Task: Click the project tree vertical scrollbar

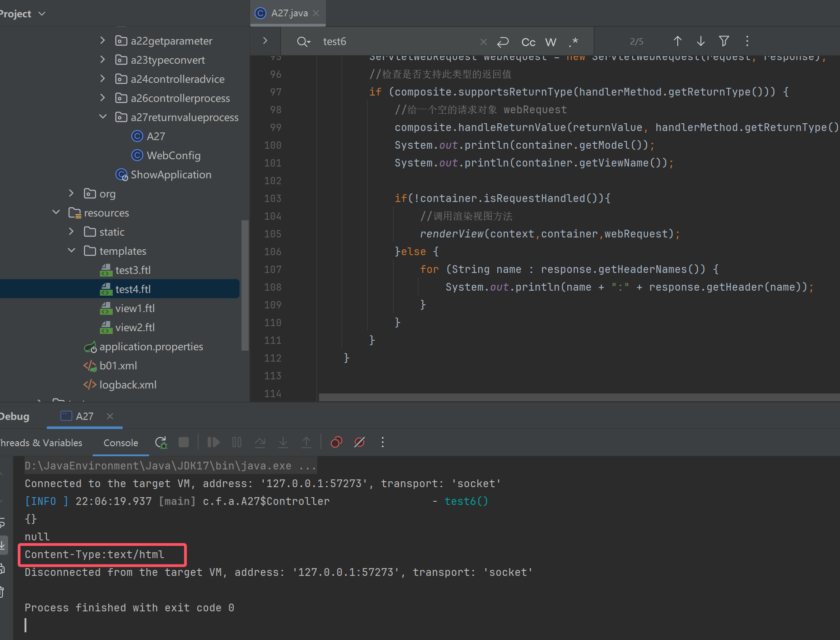Action: 245,285
